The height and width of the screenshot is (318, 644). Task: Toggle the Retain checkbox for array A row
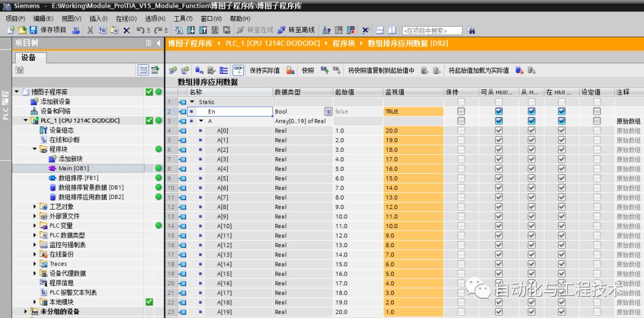[x=461, y=121]
